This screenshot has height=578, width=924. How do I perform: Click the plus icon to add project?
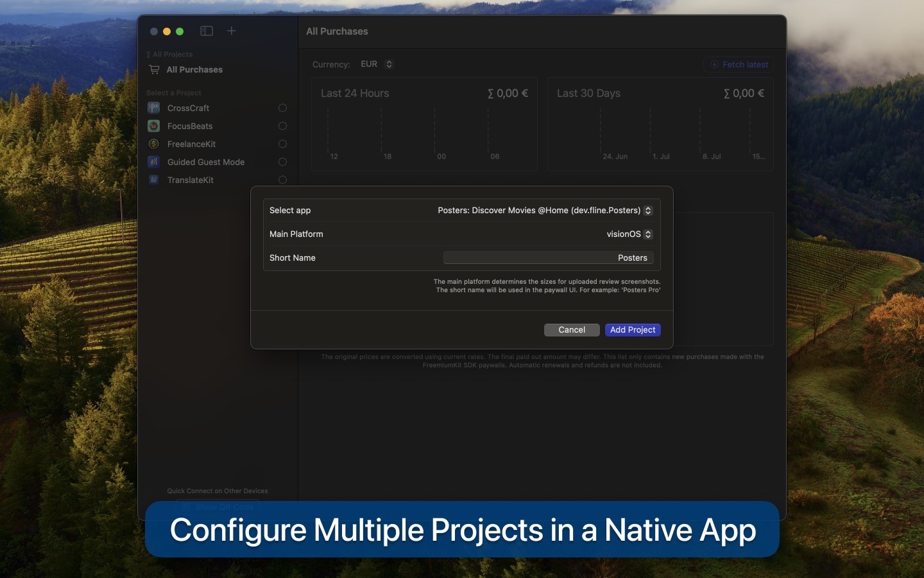tap(232, 31)
